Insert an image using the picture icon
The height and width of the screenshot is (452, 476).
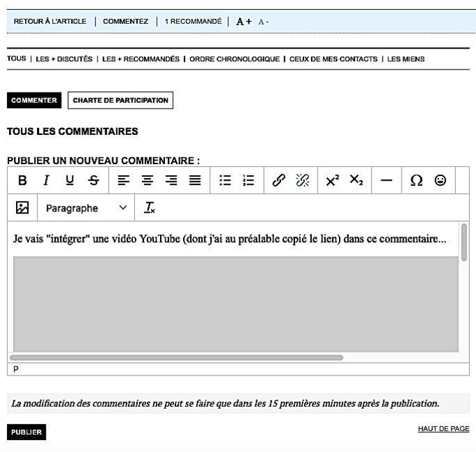[x=22, y=207]
